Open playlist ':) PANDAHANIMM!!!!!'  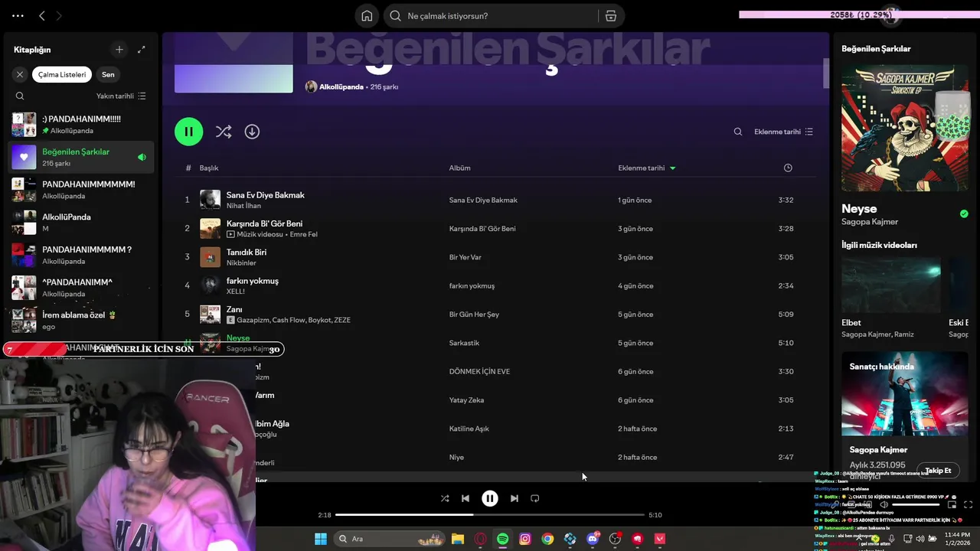click(82, 125)
